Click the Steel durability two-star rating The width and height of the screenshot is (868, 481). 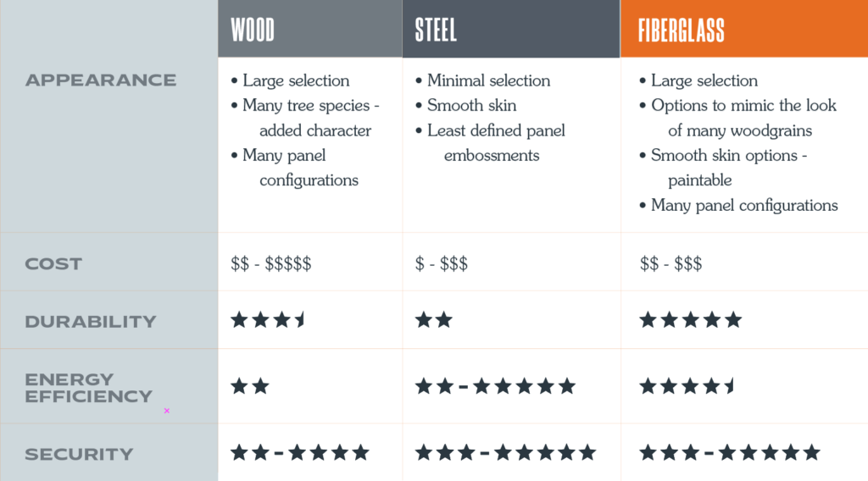tap(434, 320)
